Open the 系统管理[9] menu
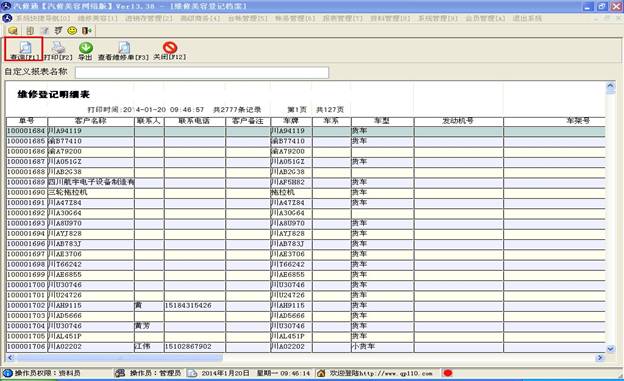This screenshot has height=381, width=624. coord(437,18)
